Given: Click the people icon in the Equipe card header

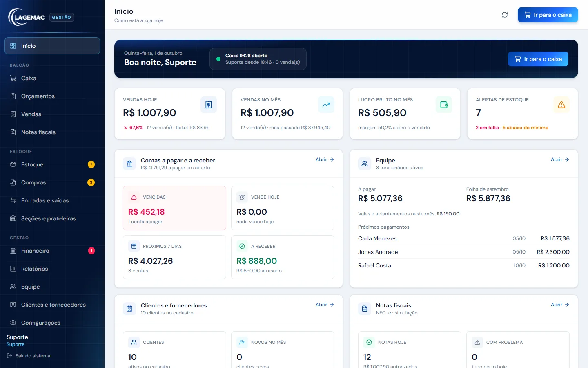Looking at the screenshot, I should (x=365, y=164).
